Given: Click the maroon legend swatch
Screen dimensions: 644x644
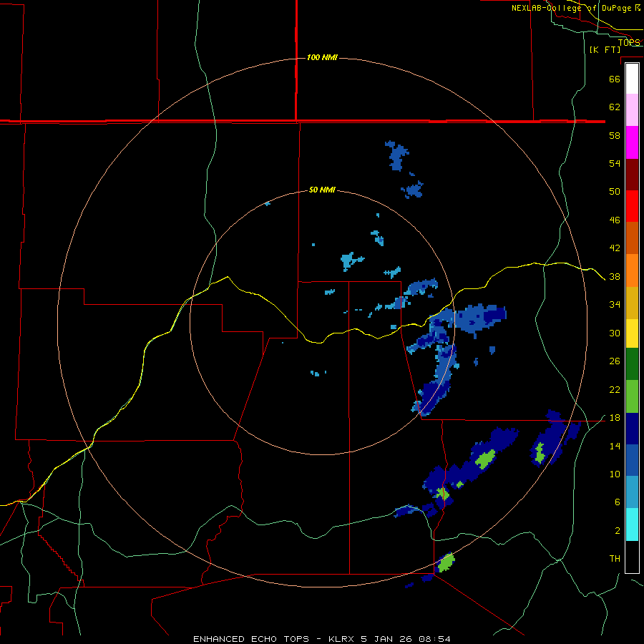Looking at the screenshot, I should click(632, 174).
